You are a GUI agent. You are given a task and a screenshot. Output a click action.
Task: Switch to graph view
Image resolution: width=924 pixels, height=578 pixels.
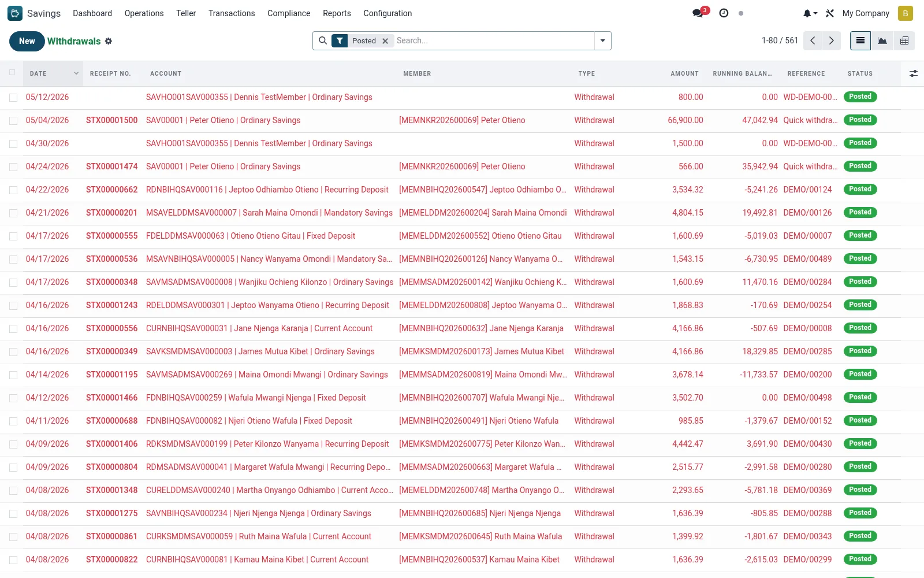882,40
